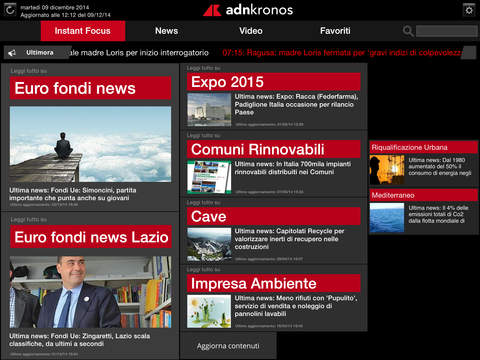
Task: Go to the Favoriti tab
Action: [x=335, y=31]
